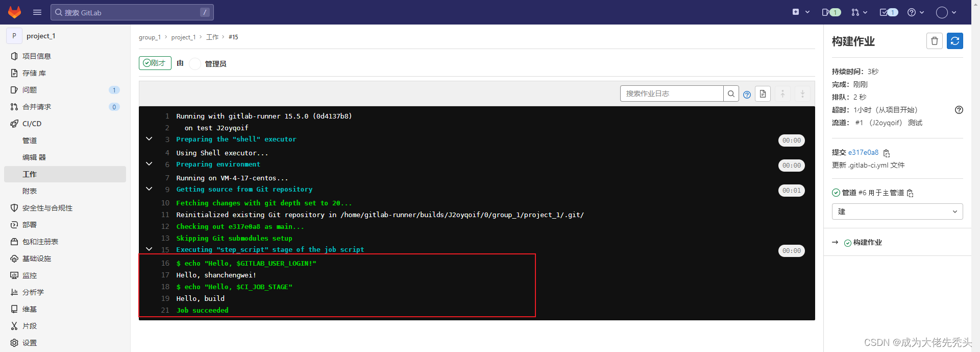This screenshot has width=980, height=352.
Task: Open the 建 stage dropdown
Action: 897,212
